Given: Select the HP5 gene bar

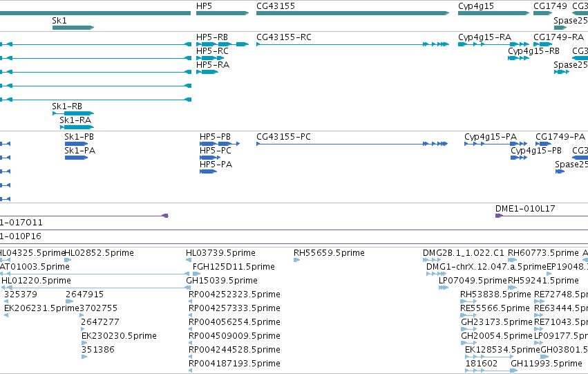Looking at the screenshot, I should pos(222,14).
